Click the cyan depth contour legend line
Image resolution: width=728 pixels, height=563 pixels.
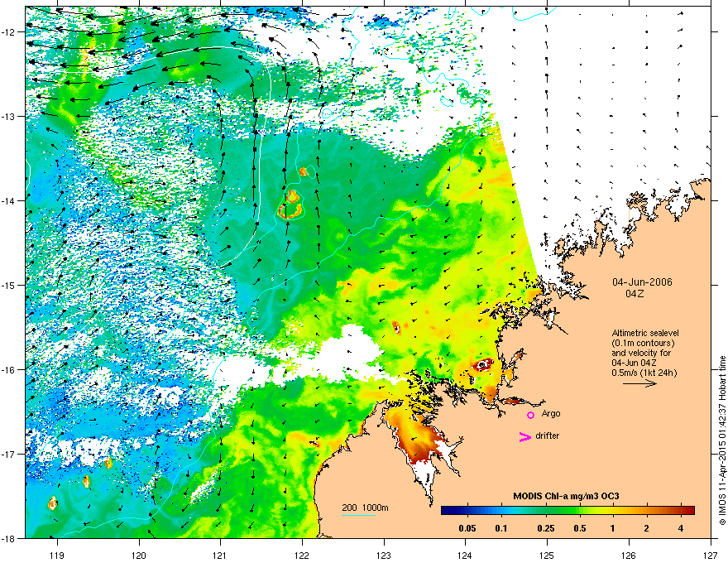[x=359, y=515]
